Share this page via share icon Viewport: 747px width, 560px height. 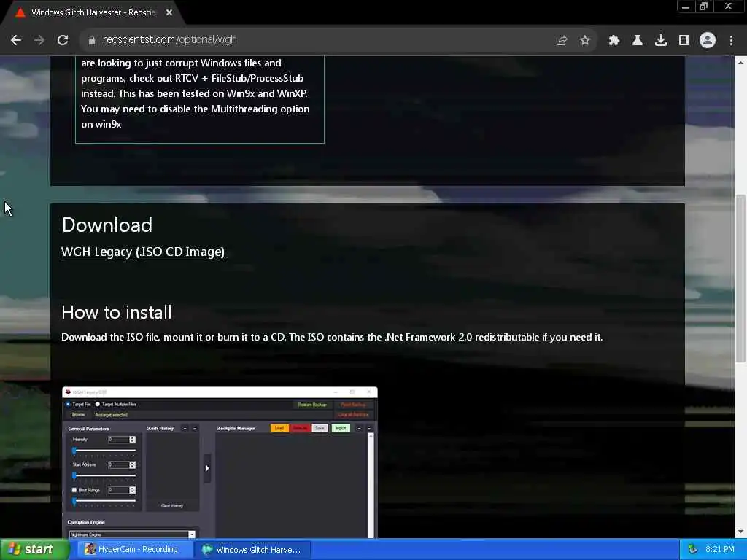pyautogui.click(x=562, y=41)
